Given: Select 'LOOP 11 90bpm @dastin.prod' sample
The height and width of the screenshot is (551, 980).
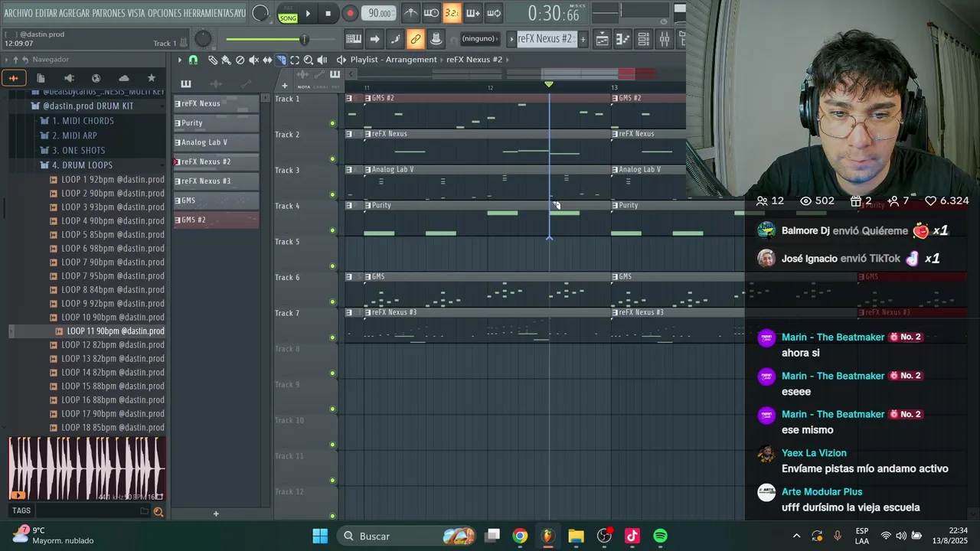Looking at the screenshot, I should click(115, 331).
